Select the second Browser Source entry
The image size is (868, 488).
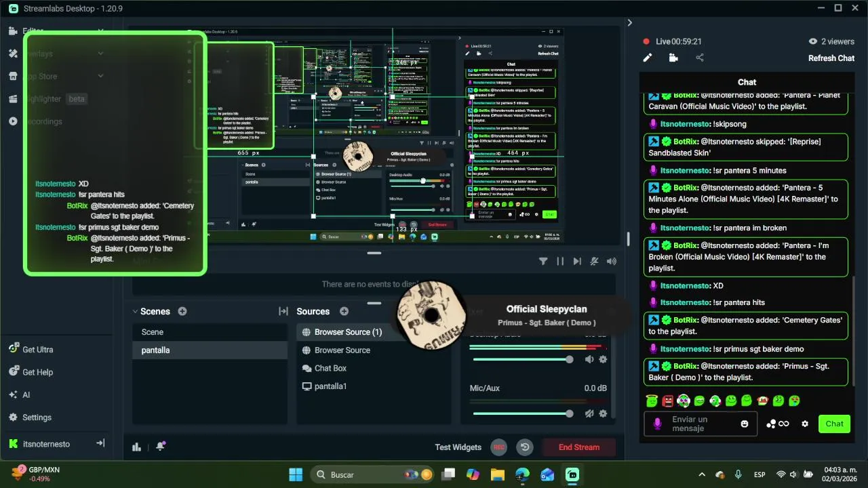374,350
